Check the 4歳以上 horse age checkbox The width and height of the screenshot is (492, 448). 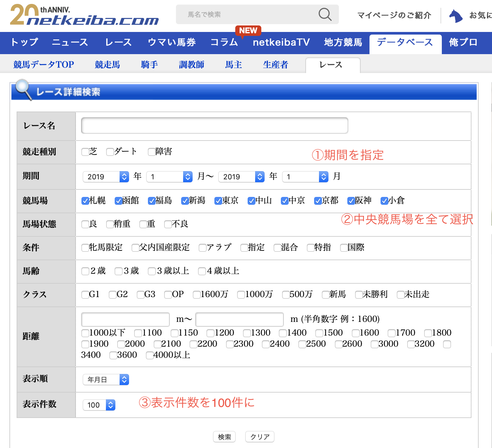tap(202, 271)
